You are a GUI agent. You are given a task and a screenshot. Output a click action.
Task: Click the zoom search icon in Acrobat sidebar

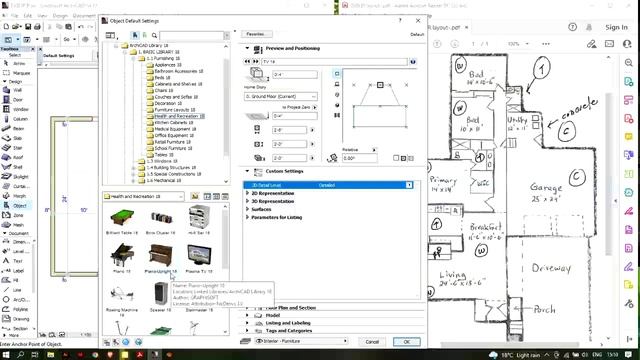click(x=629, y=63)
